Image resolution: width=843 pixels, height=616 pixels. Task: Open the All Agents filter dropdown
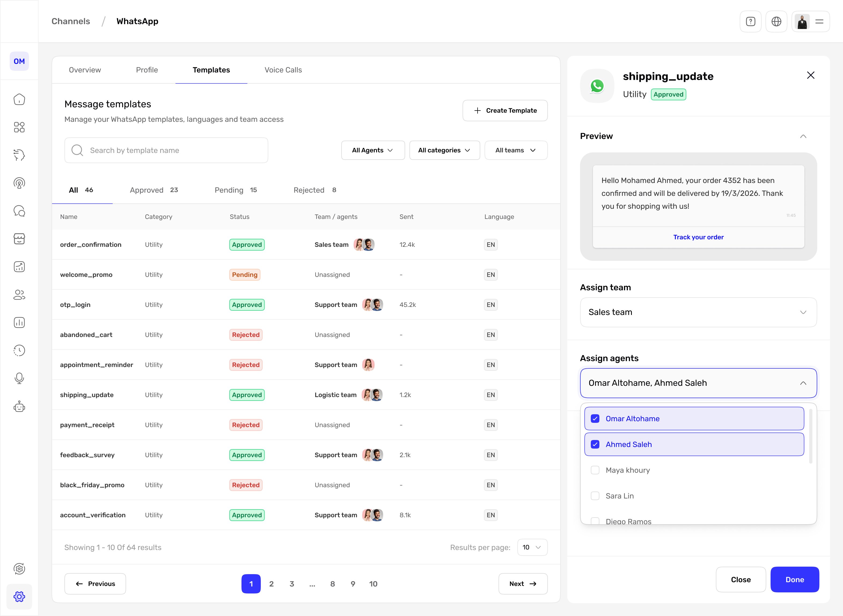click(x=373, y=150)
